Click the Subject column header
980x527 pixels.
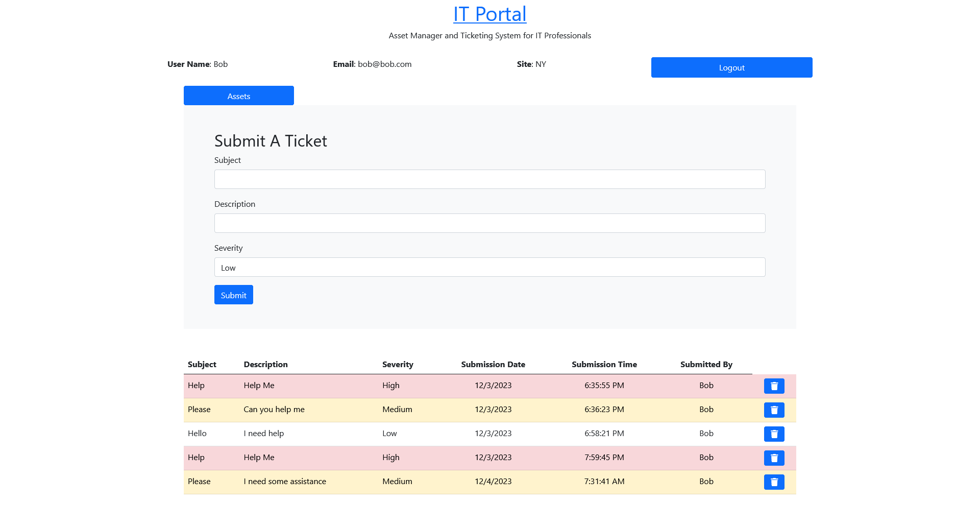coord(202,364)
